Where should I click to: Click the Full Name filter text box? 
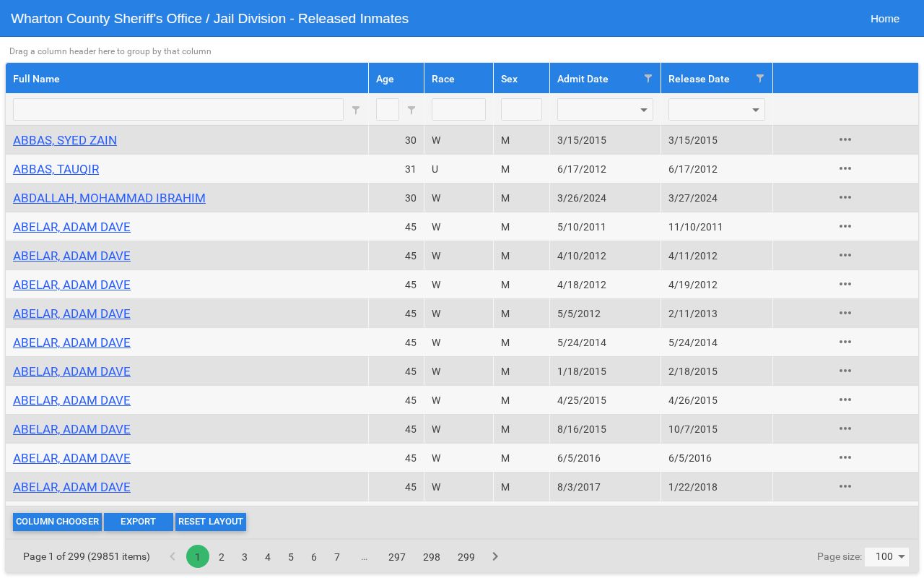pos(178,110)
